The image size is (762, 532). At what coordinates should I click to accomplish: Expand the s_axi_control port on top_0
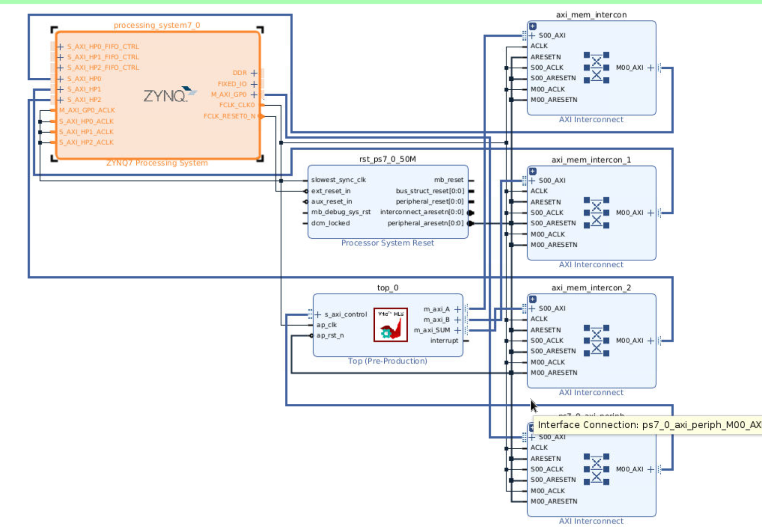(x=318, y=314)
